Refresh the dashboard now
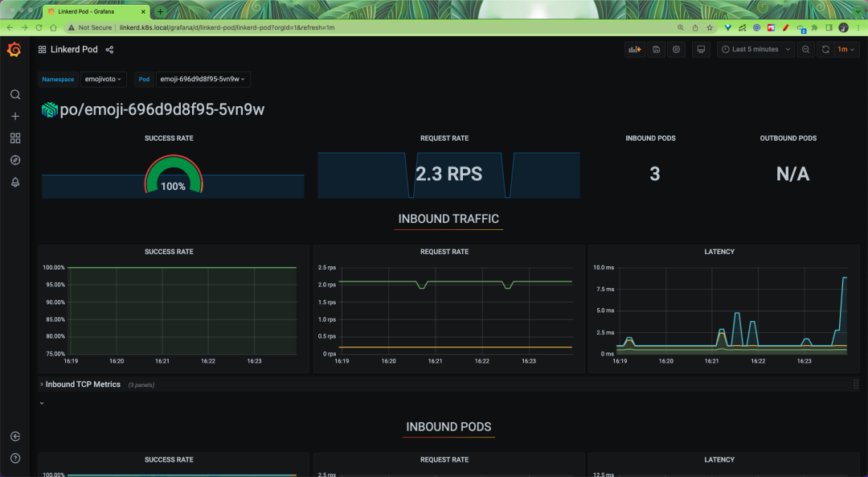This screenshot has width=868, height=477. (825, 49)
